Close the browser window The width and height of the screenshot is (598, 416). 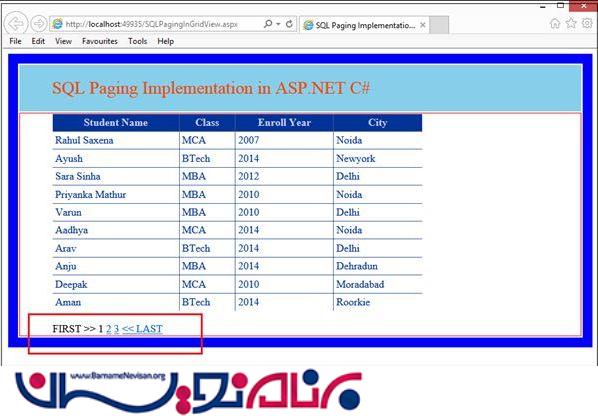coord(584,6)
